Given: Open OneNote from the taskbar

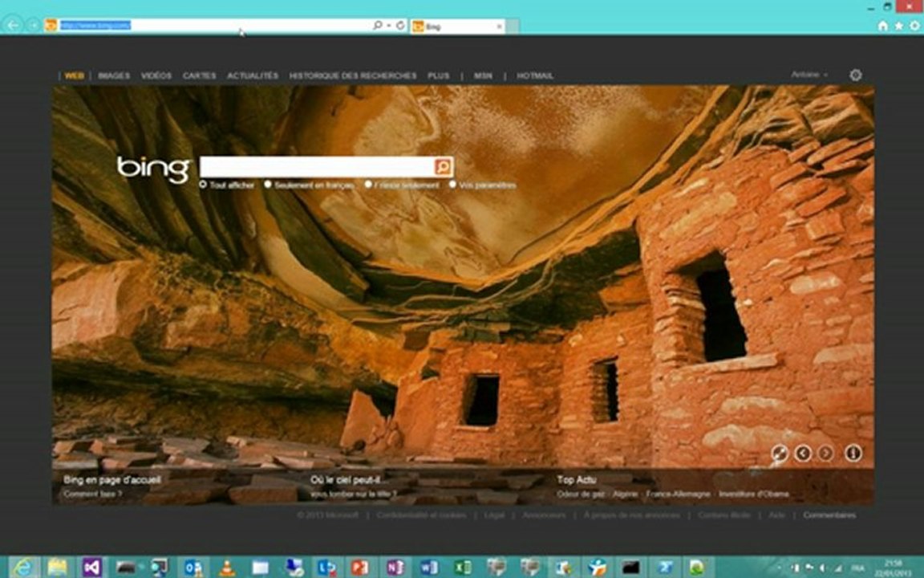Looking at the screenshot, I should (x=395, y=568).
